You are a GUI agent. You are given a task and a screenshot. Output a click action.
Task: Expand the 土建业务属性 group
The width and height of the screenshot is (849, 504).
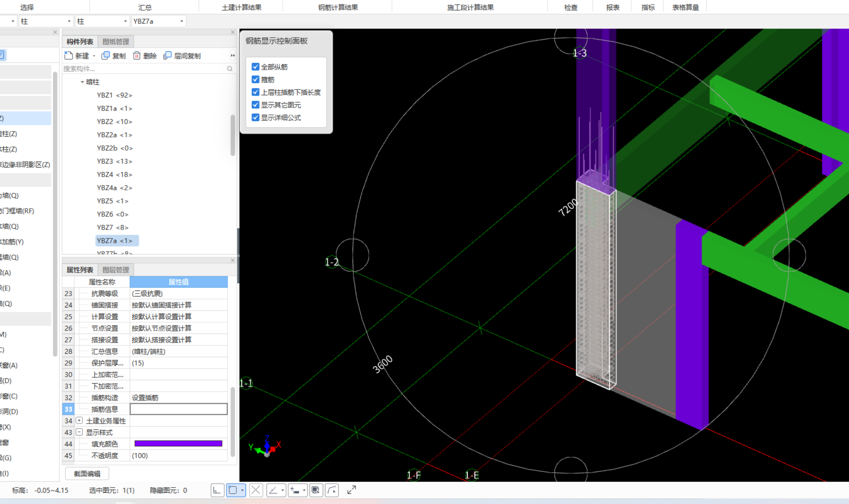click(79, 421)
